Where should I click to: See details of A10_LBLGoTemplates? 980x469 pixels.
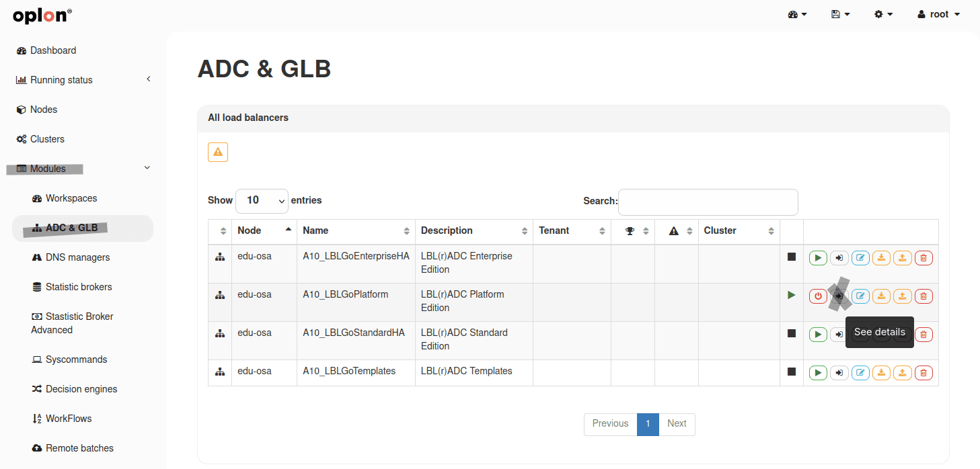839,372
